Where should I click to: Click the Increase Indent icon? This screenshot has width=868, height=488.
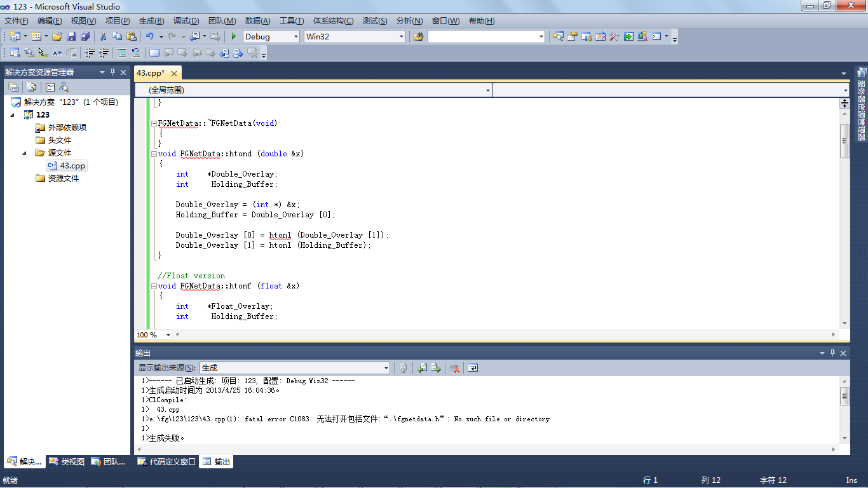(x=104, y=53)
